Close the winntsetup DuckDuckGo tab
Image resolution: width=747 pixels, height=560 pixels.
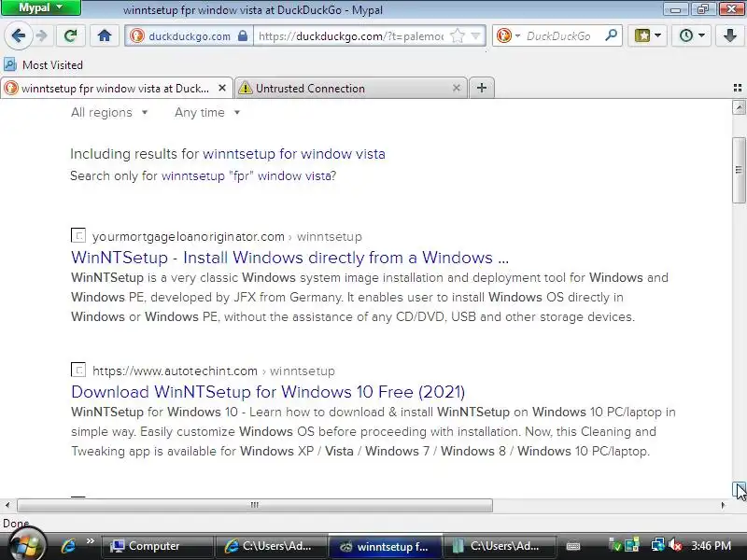tap(222, 88)
